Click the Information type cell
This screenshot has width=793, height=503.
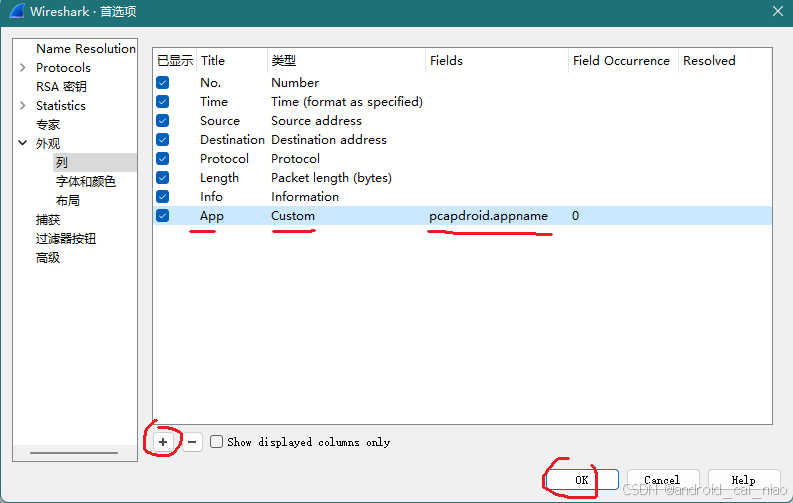305,197
